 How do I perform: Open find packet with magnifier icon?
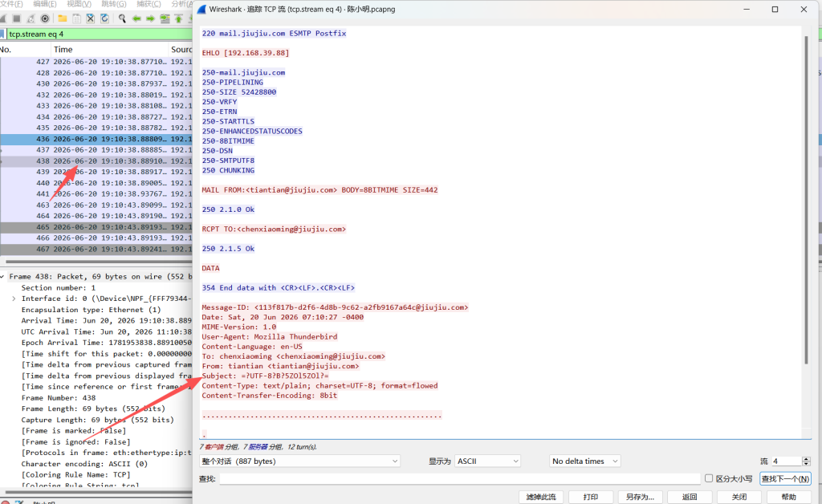[122, 18]
